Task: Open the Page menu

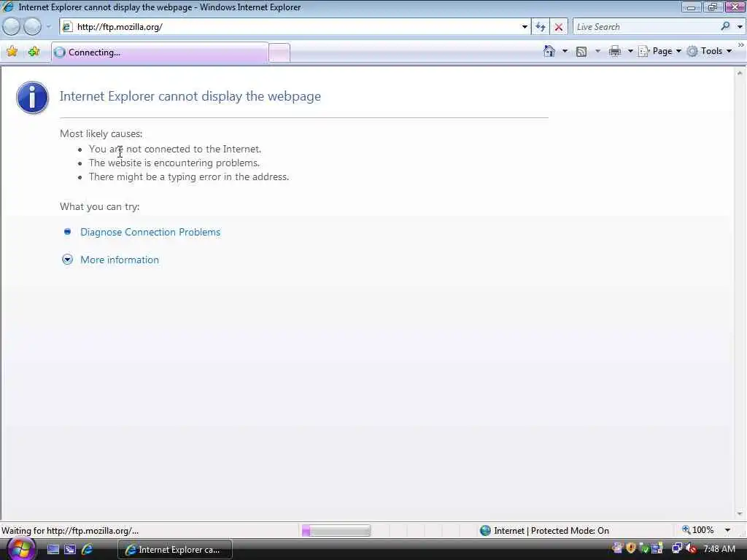Action: pos(659,51)
